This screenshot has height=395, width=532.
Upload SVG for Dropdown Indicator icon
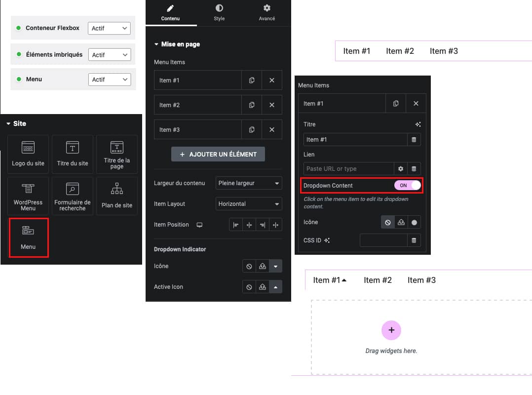click(262, 267)
